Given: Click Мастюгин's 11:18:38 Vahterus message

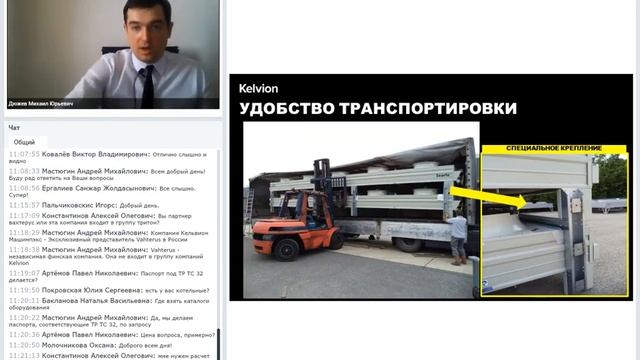Looking at the screenshot, I should pos(106,256).
